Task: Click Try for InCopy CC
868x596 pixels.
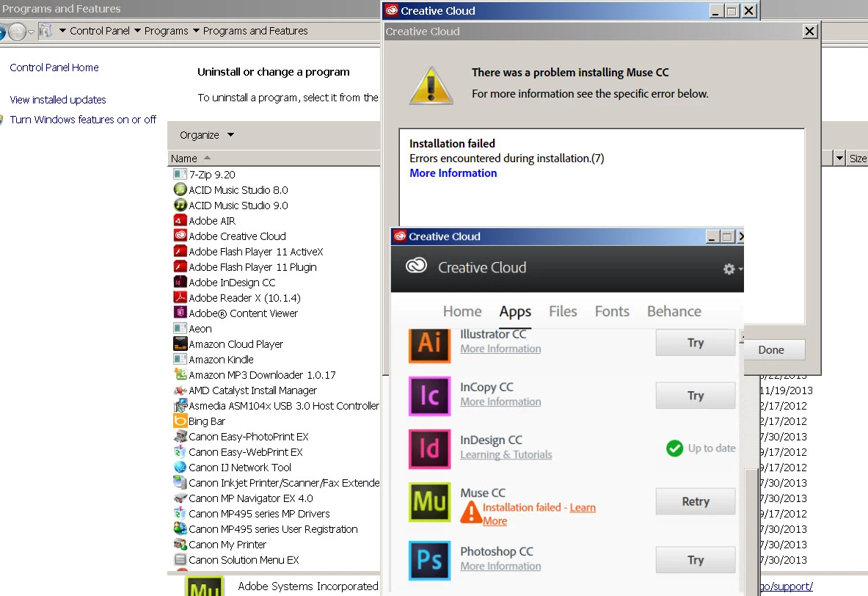Action: tap(696, 396)
